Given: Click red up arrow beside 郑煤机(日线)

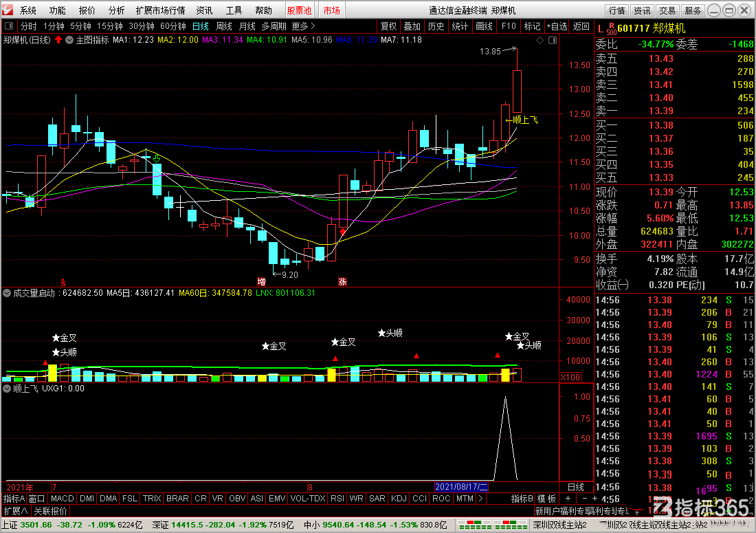Looking at the screenshot, I should (x=58, y=40).
